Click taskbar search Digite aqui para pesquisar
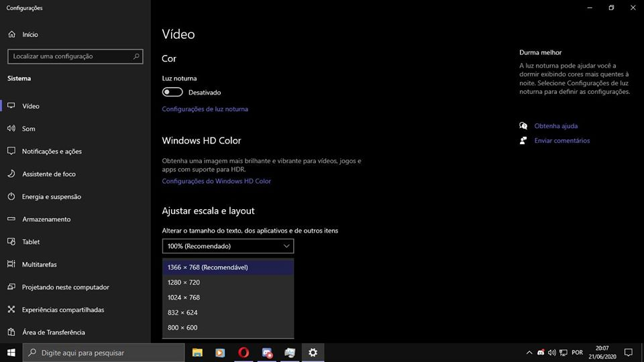The height and width of the screenshot is (362, 644). click(103, 353)
